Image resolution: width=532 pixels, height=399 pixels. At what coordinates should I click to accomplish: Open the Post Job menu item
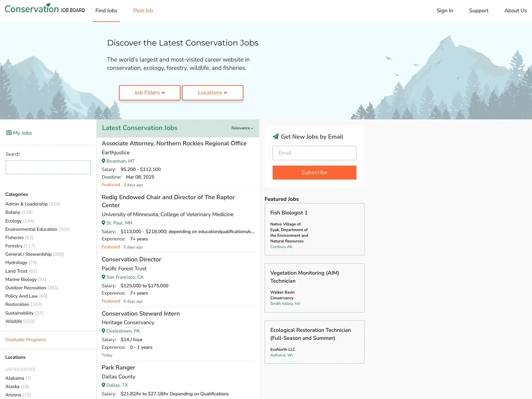coord(143,11)
